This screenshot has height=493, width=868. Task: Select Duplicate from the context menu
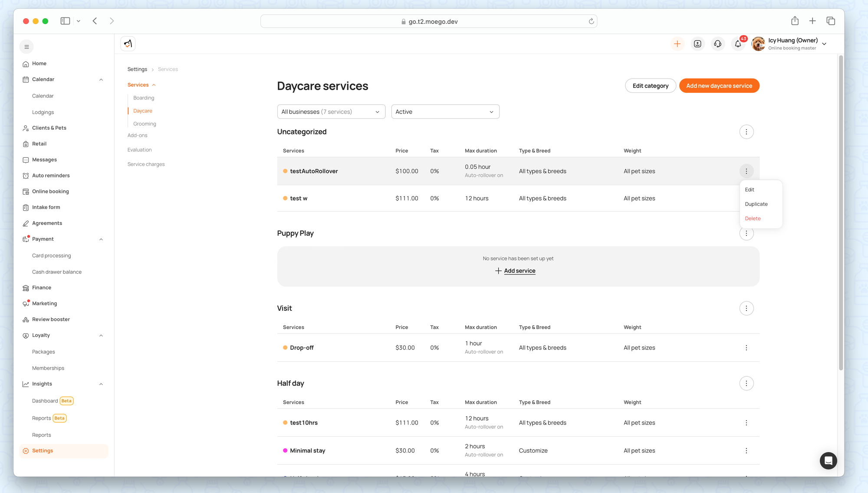(756, 204)
